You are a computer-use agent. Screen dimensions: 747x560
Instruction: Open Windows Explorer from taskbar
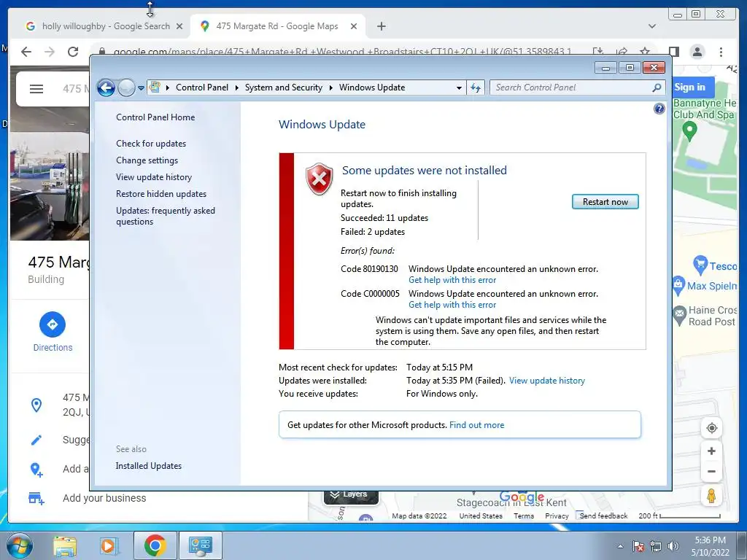point(65,545)
